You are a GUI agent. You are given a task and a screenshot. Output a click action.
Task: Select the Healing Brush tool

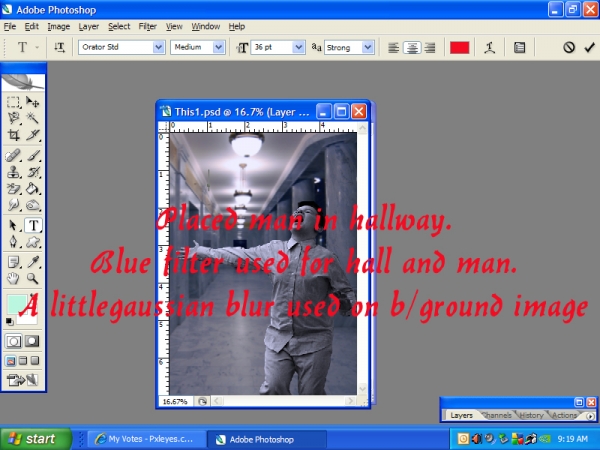tap(13, 156)
